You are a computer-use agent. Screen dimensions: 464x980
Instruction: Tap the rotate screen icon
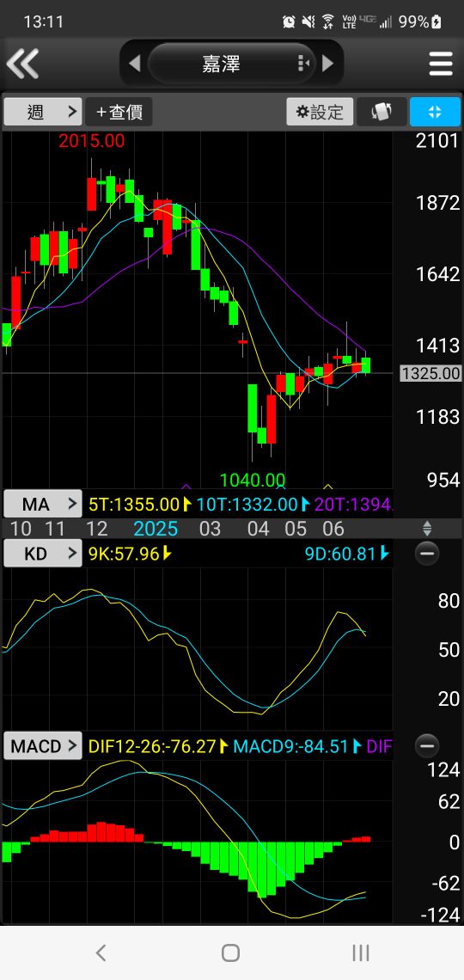pyautogui.click(x=382, y=112)
